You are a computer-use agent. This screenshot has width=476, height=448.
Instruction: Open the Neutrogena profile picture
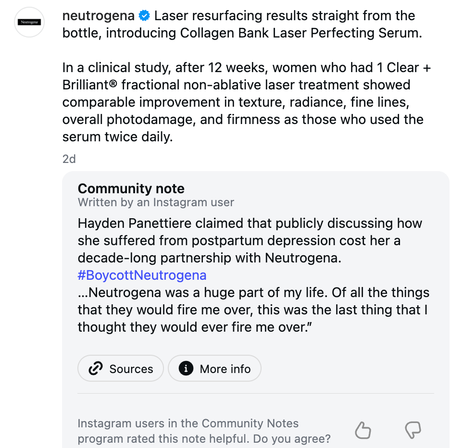pos(29,22)
